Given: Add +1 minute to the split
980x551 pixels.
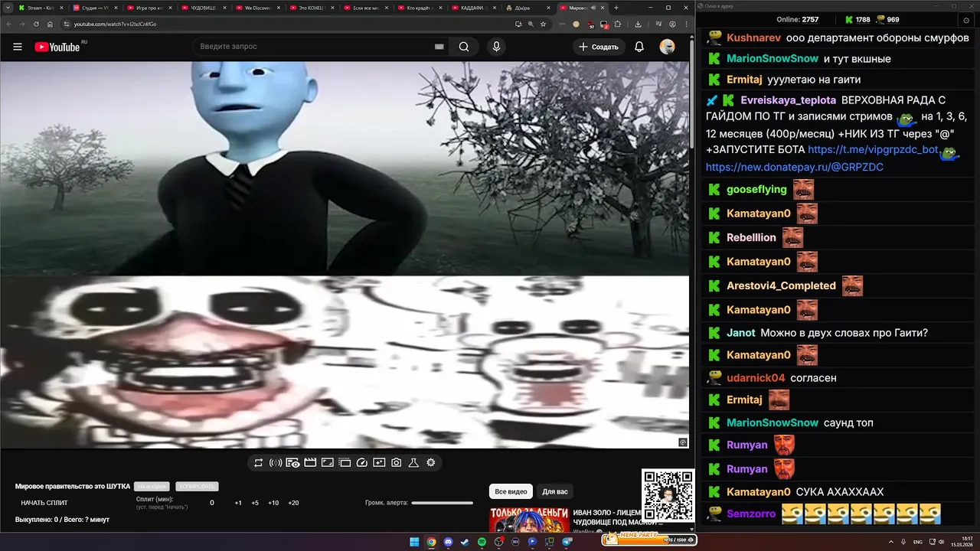Looking at the screenshot, I should 238,503.
